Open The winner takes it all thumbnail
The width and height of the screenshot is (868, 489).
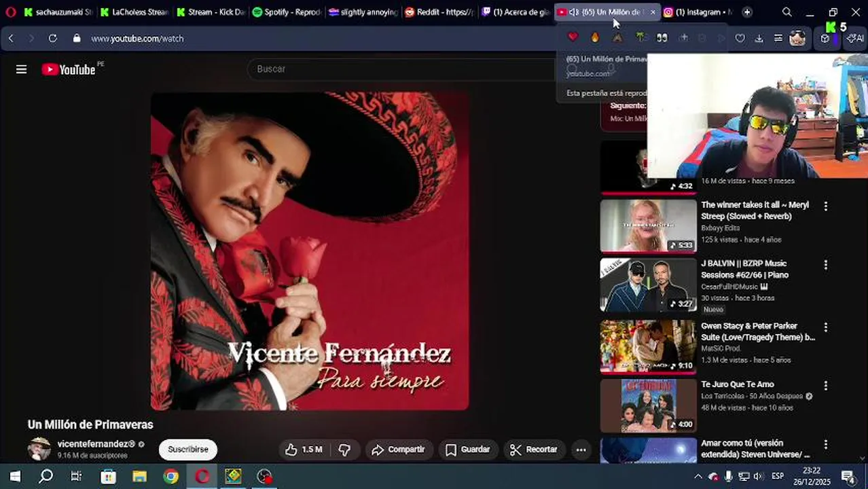(x=649, y=226)
